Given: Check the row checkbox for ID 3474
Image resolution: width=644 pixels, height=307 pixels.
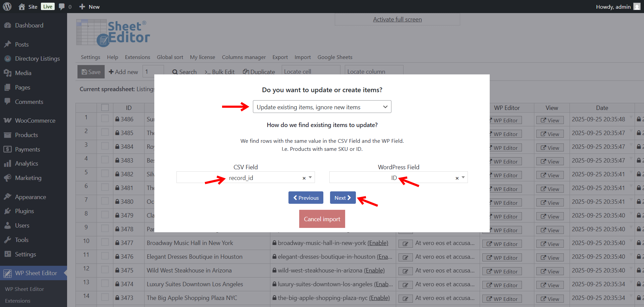Looking at the screenshot, I should [105, 284].
